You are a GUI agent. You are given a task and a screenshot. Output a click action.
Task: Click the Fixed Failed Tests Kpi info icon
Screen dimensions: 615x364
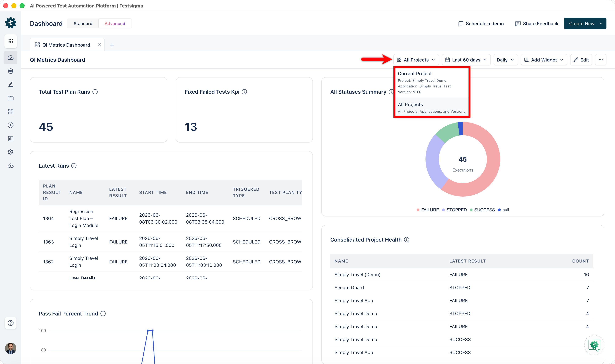click(x=244, y=92)
